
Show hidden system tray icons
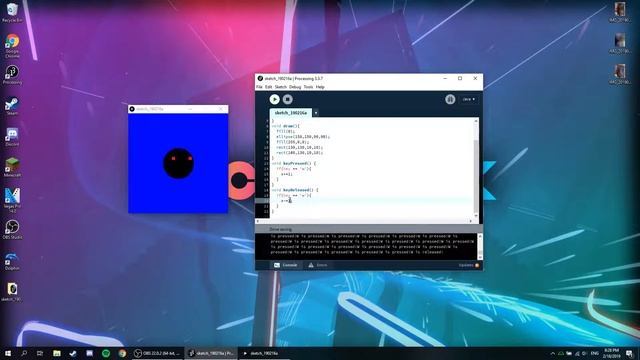click(553, 353)
